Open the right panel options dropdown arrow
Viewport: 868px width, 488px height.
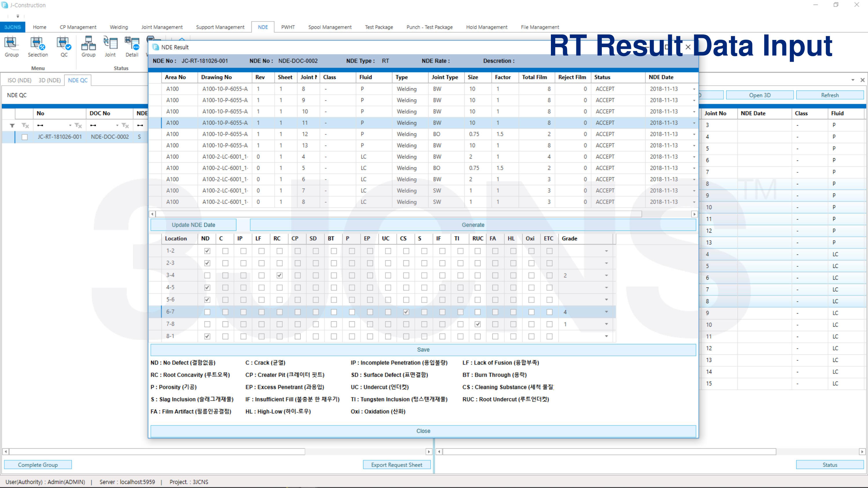[853, 80]
